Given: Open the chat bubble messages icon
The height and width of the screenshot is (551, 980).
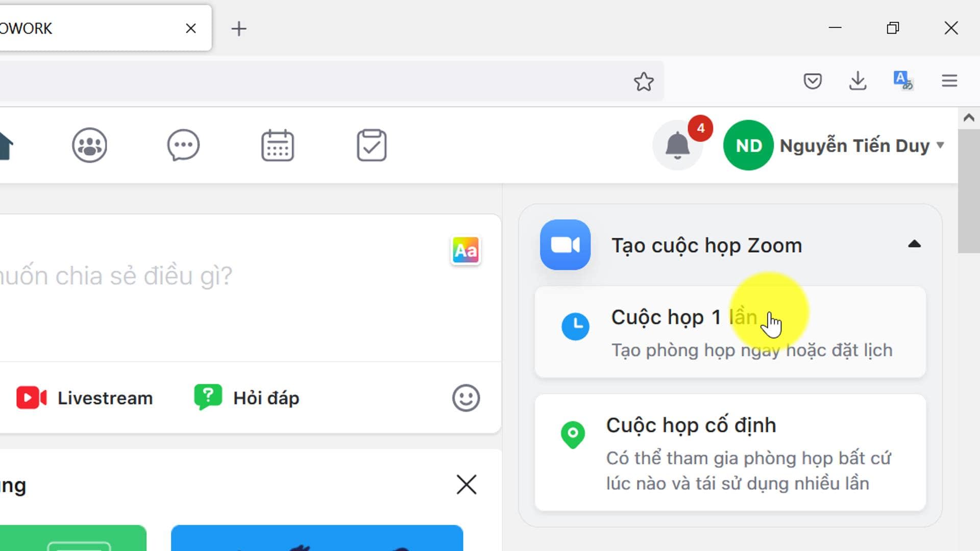Looking at the screenshot, I should 183,145.
